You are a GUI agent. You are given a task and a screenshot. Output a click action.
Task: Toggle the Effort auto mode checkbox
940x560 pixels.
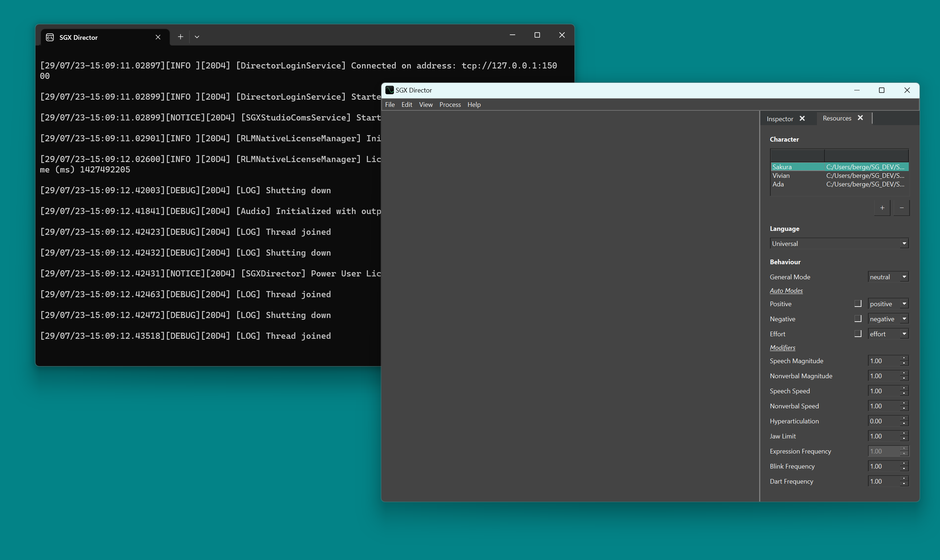click(858, 334)
